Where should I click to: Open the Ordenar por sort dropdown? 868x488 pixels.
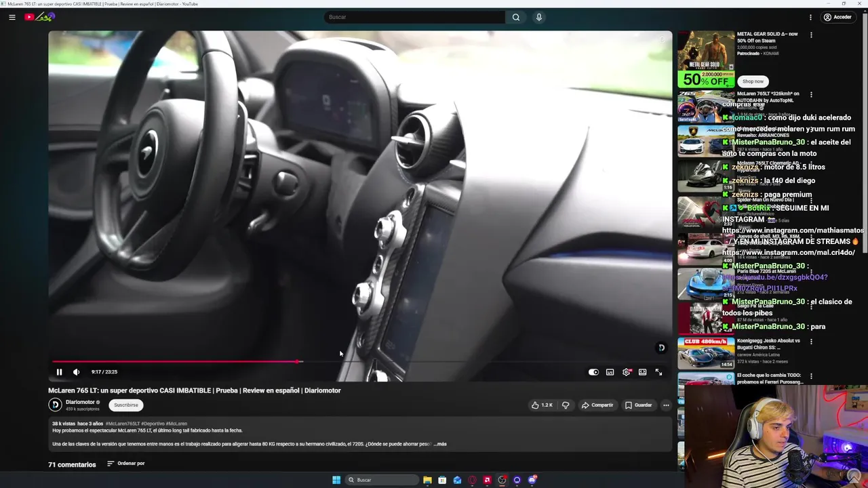126,464
